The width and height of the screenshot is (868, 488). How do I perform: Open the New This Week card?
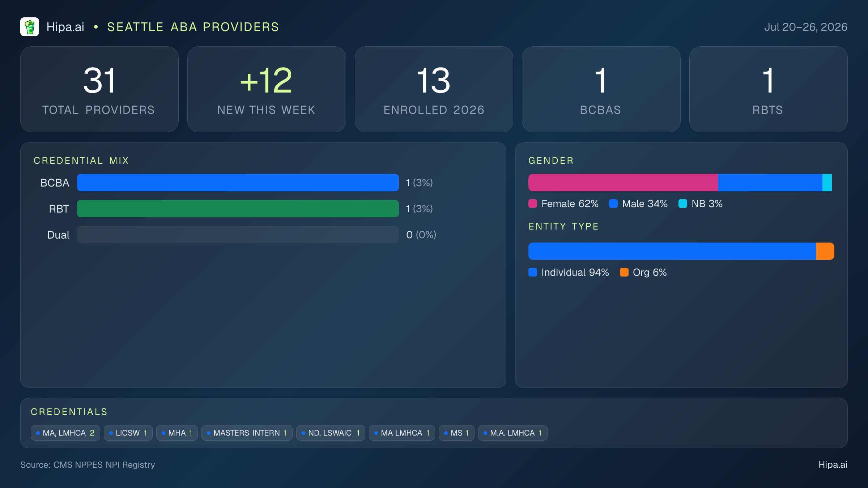[x=267, y=89]
